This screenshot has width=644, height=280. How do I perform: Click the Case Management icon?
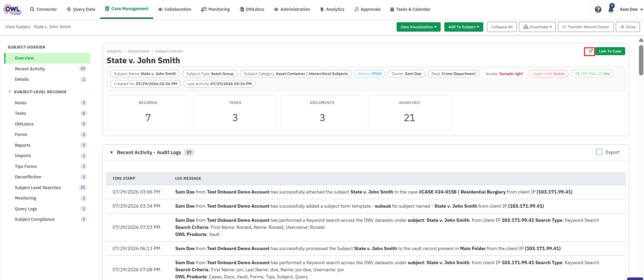[107, 9]
